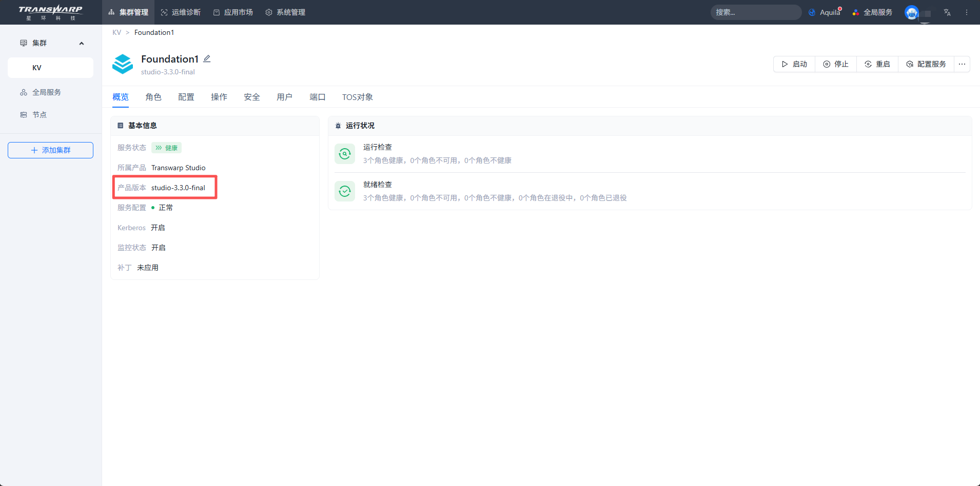Open 集群管理 top menu

click(128, 12)
